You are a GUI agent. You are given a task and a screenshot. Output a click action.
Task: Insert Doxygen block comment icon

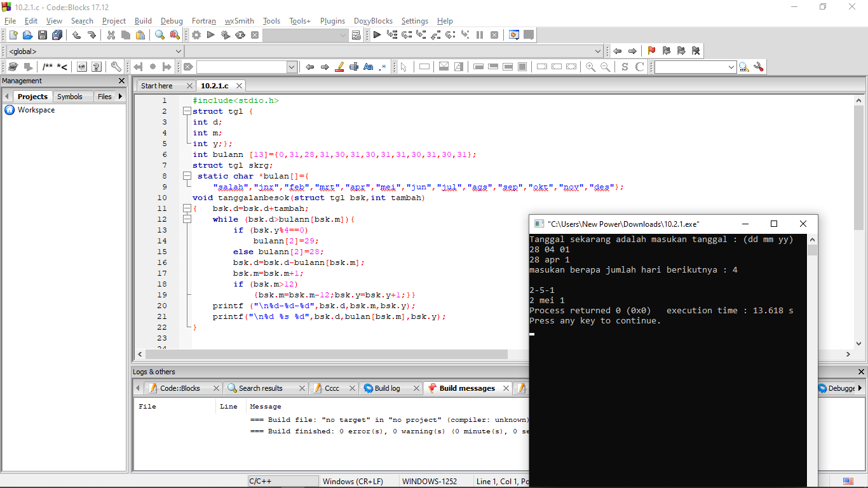(x=48, y=67)
